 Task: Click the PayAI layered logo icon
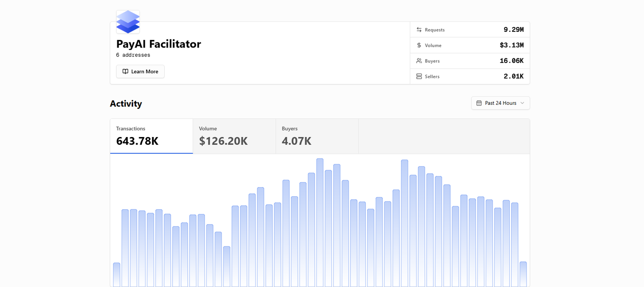(x=128, y=22)
